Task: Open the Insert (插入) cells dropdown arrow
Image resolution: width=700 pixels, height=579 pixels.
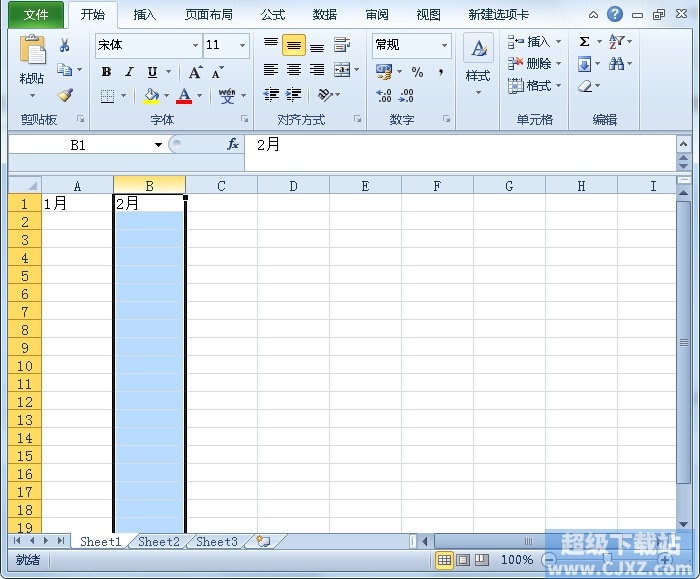Action: click(558, 42)
